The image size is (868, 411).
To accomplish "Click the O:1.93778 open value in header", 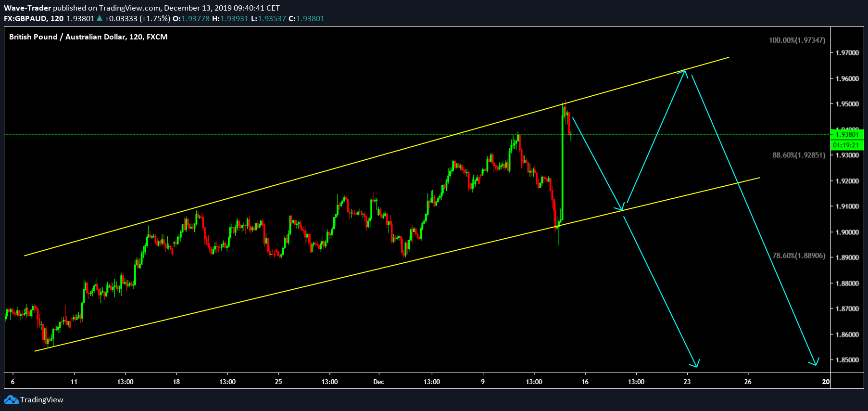I will click(x=191, y=18).
